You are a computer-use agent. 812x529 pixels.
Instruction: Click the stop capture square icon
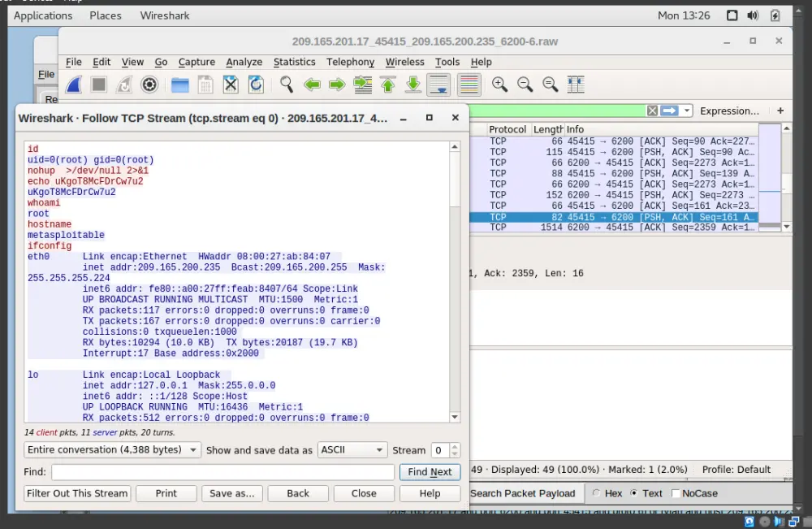(x=98, y=84)
